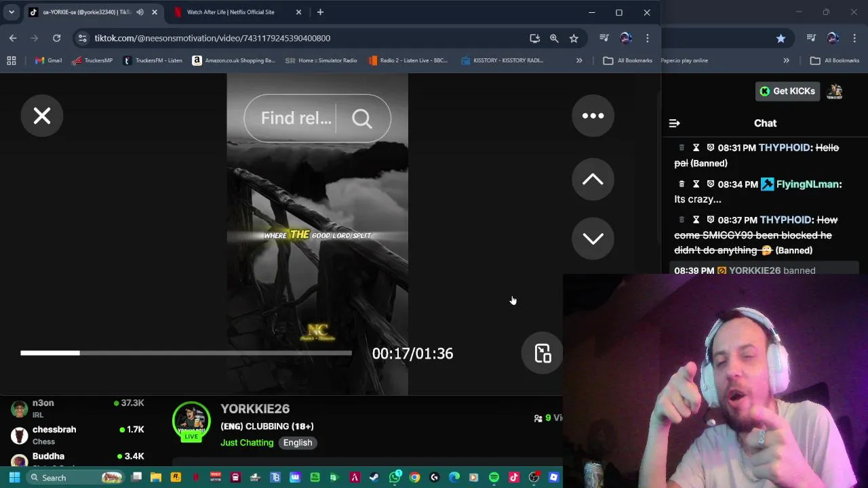Seek using the video progress bar
The height and width of the screenshot is (488, 868).
[186, 353]
